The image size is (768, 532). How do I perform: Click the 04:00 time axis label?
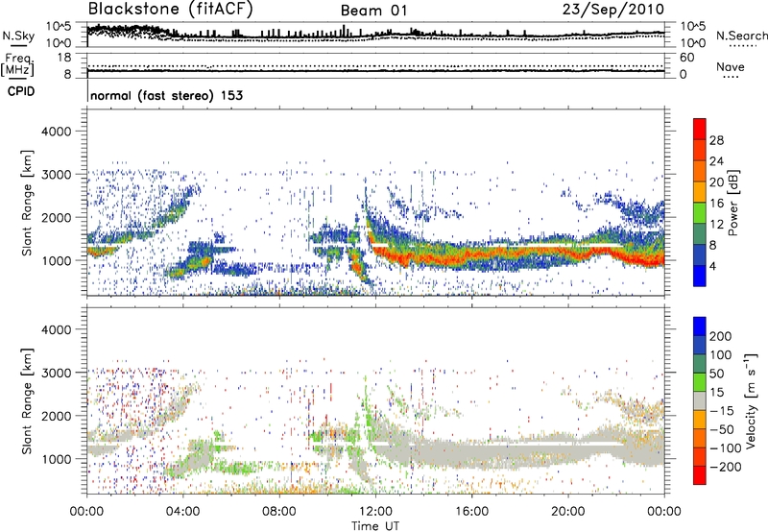coord(182,512)
